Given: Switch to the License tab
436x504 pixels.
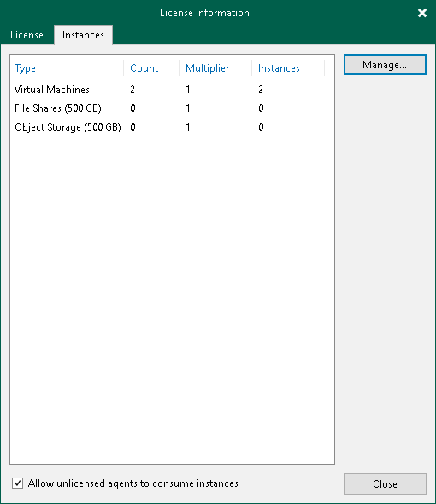Looking at the screenshot, I should [27, 35].
